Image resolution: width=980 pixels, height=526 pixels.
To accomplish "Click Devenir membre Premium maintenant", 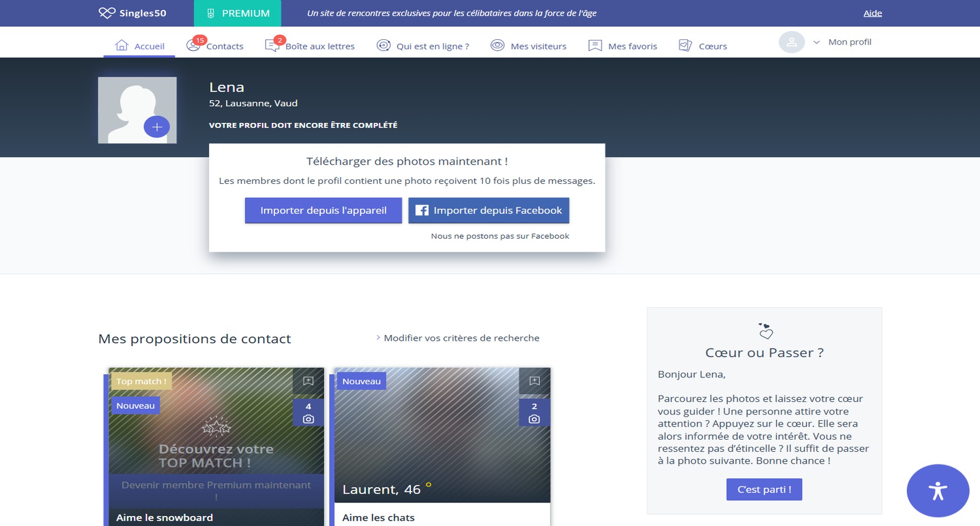I will click(216, 490).
